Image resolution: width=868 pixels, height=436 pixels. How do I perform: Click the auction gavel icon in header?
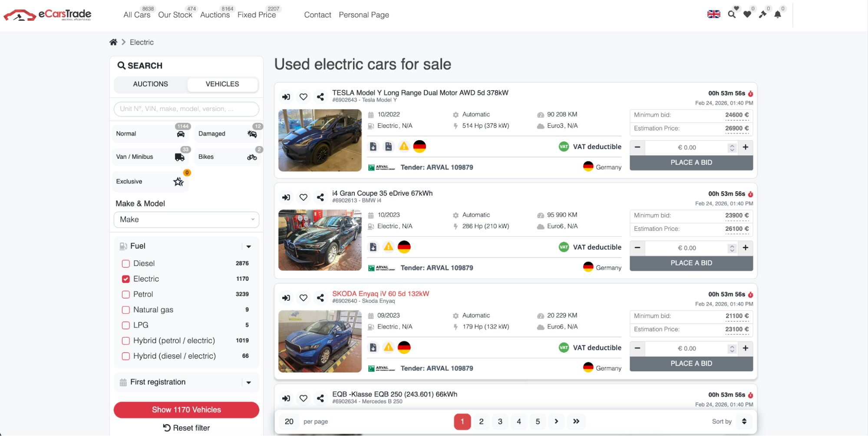[x=762, y=14]
